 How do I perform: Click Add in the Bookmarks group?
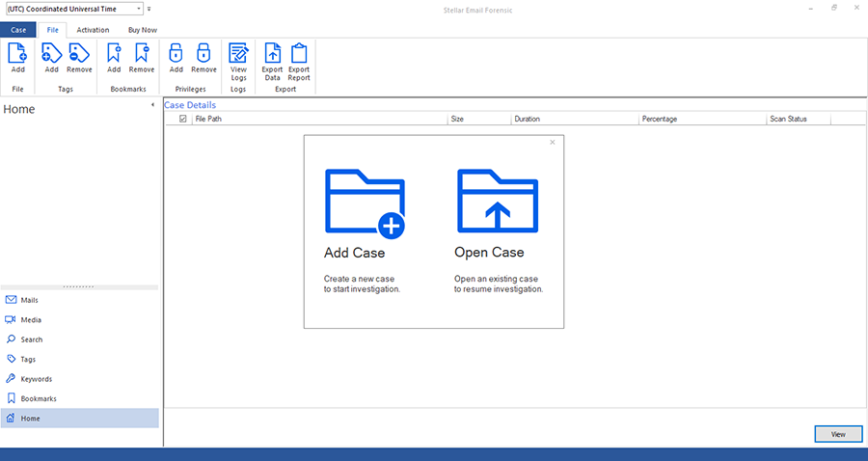114,58
